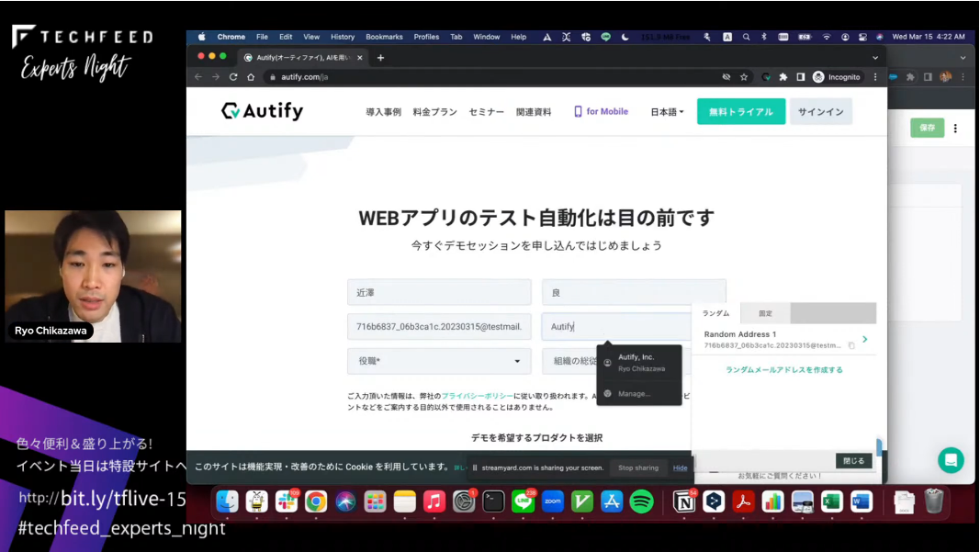Open the background window three-dot menu
The image size is (980, 552).
[x=955, y=129]
